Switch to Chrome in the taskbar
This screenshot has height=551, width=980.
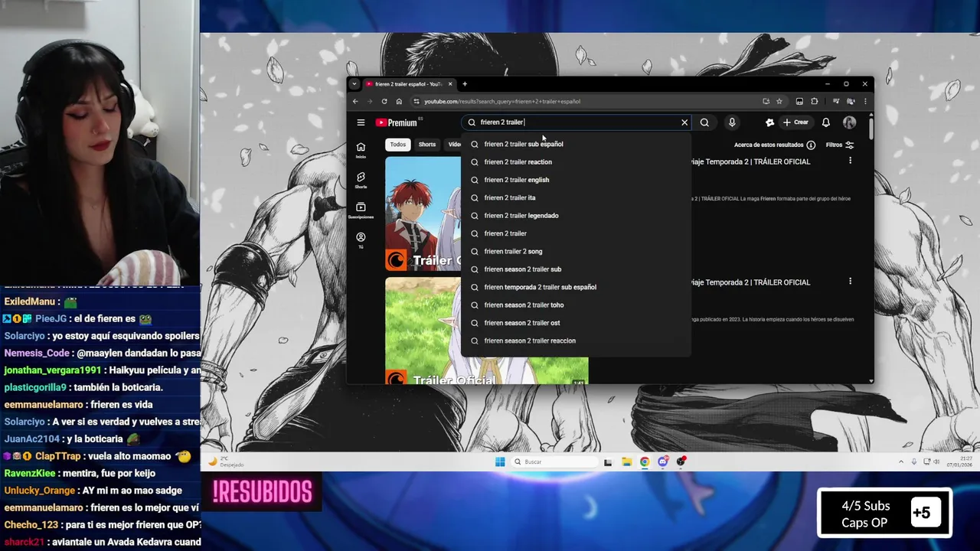[645, 461]
